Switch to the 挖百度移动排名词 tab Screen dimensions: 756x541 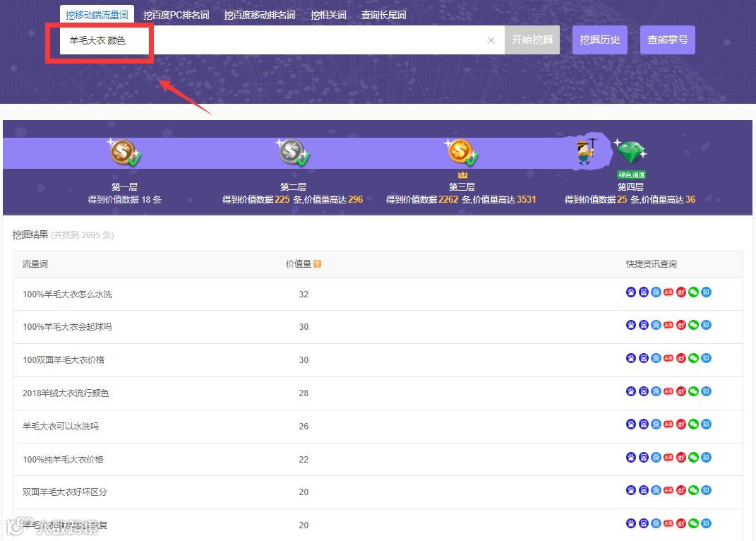coord(260,13)
